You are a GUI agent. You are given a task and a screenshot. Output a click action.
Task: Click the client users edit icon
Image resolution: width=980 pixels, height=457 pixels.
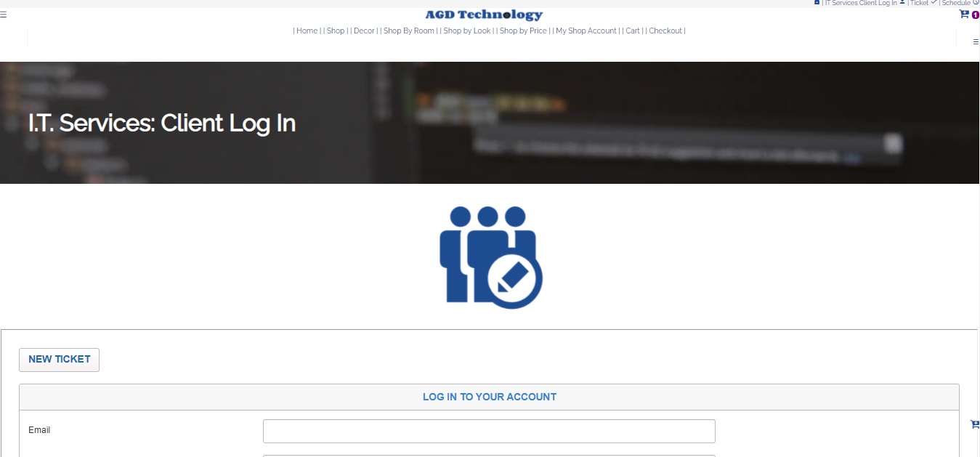490,257
